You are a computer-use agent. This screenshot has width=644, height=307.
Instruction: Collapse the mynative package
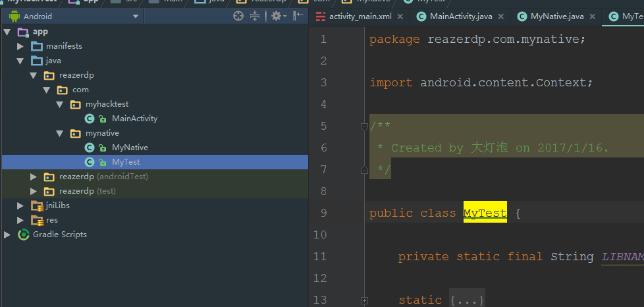pos(59,133)
